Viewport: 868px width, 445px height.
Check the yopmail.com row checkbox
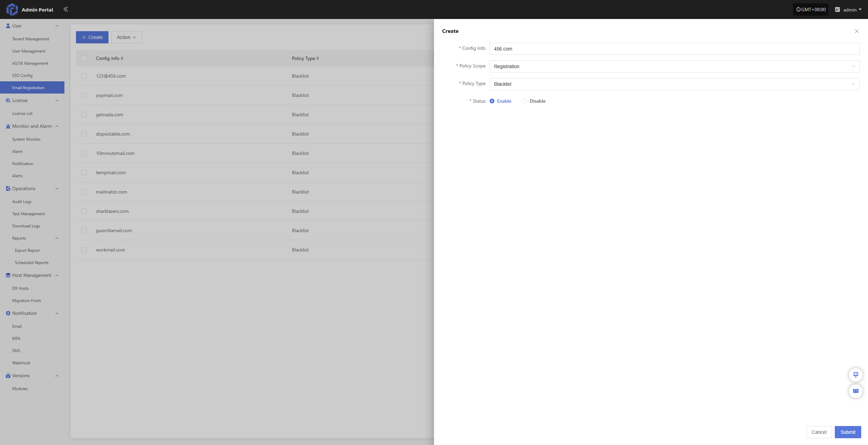[x=84, y=95]
